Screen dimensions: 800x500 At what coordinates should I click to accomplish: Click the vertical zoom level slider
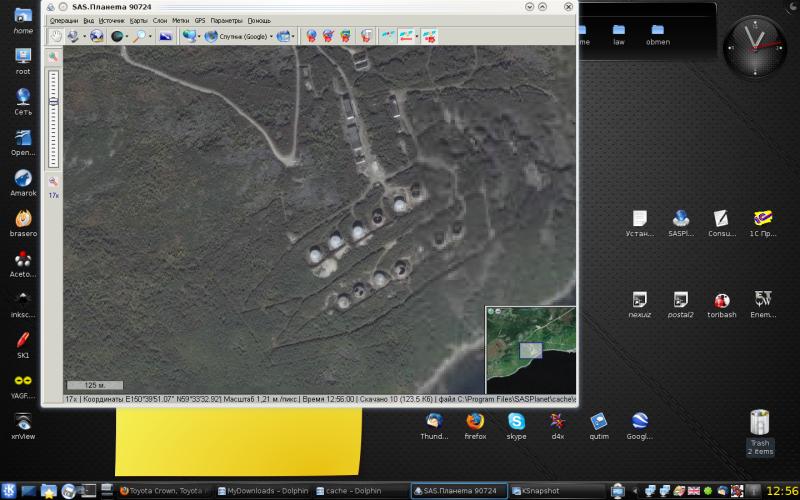click(x=53, y=118)
